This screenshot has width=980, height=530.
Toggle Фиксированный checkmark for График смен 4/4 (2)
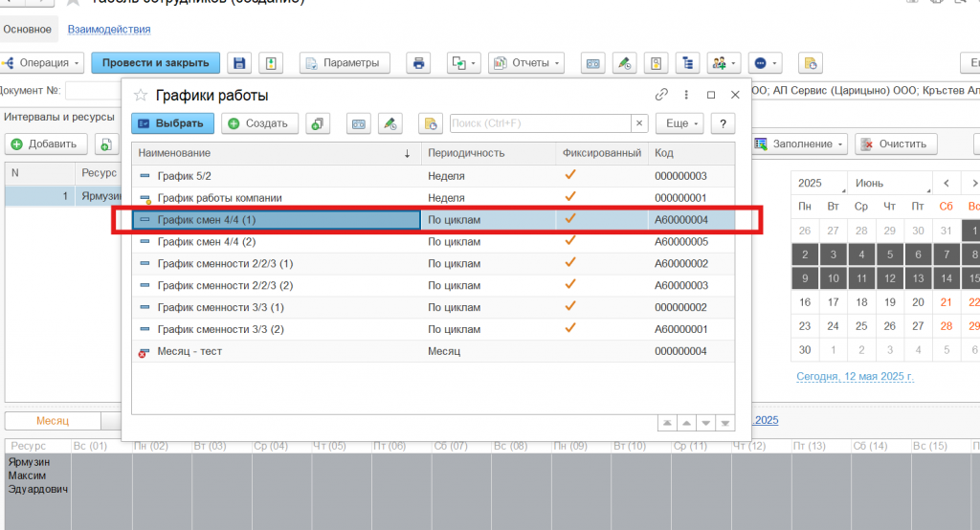point(570,241)
